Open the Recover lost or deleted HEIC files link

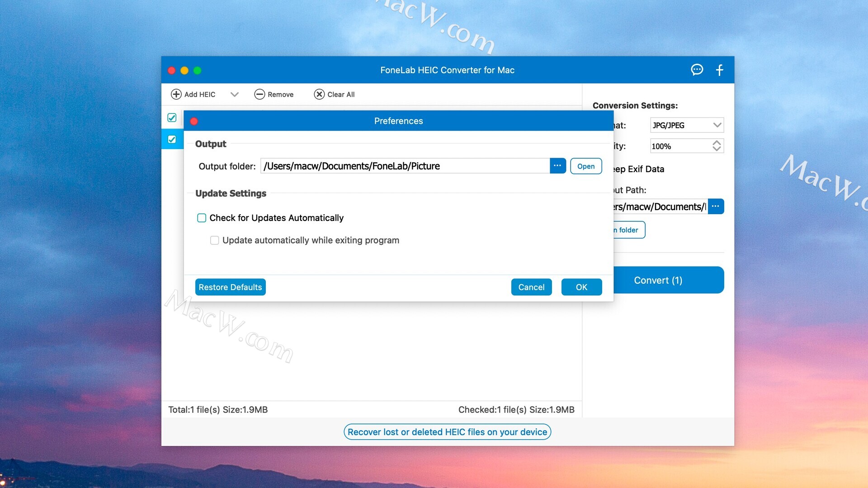click(447, 432)
